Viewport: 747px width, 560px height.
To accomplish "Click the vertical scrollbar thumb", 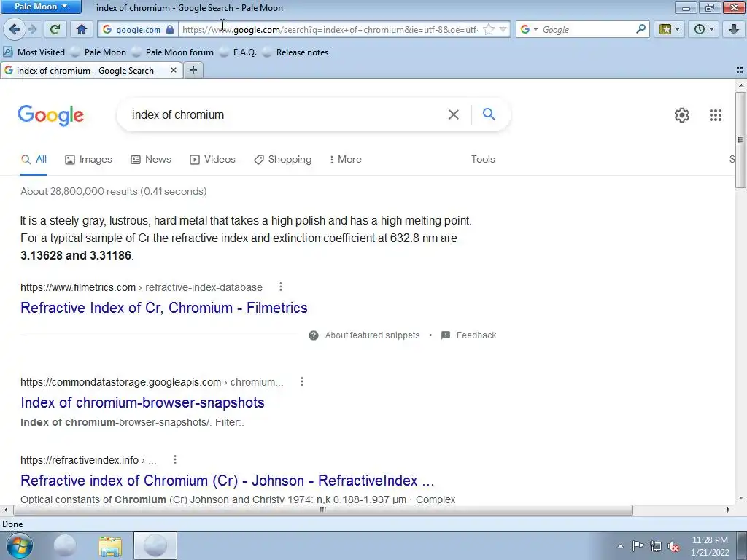I will pos(740,140).
